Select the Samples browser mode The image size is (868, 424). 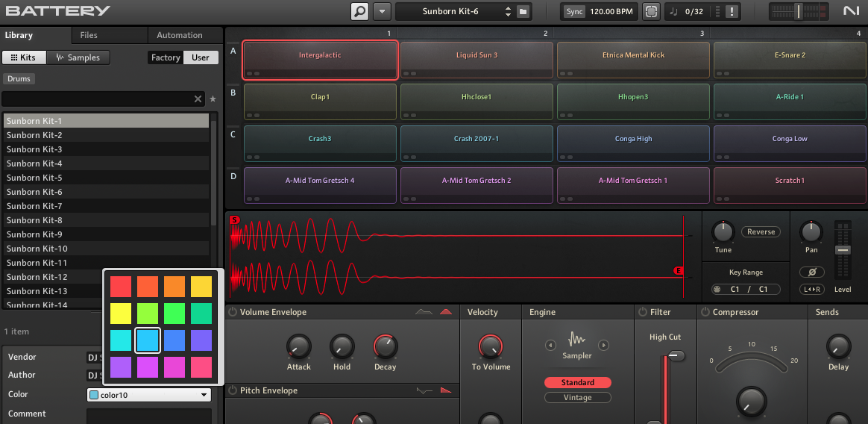[x=78, y=57]
